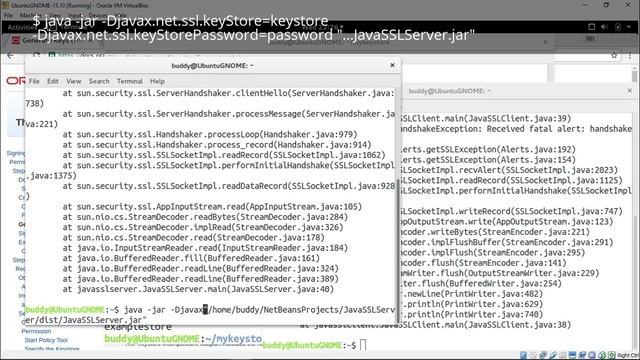Screen dimensions: 640x360
Task: Open View menu in front terminal
Action: 74,81
